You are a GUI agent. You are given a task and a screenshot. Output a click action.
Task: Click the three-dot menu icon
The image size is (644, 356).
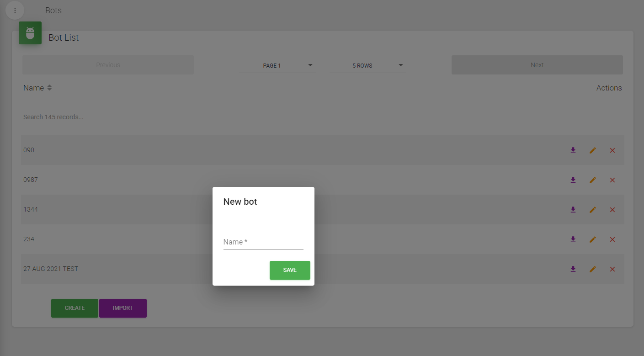(15, 11)
